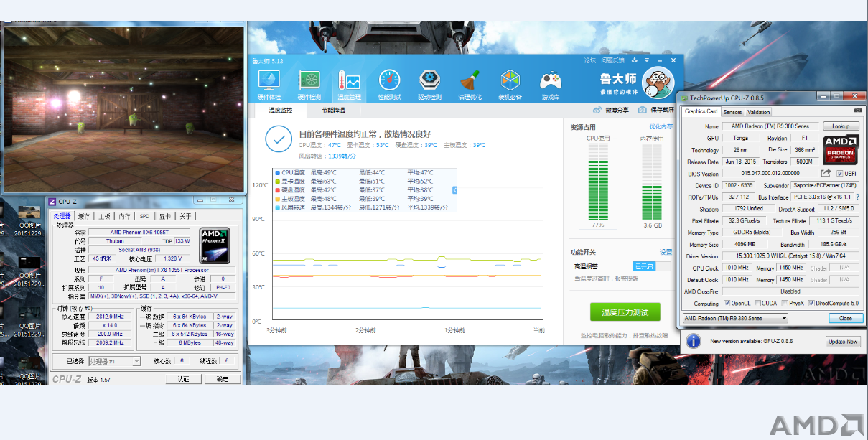
Task: Click the GPU-Z Close button
Action: 846,318
